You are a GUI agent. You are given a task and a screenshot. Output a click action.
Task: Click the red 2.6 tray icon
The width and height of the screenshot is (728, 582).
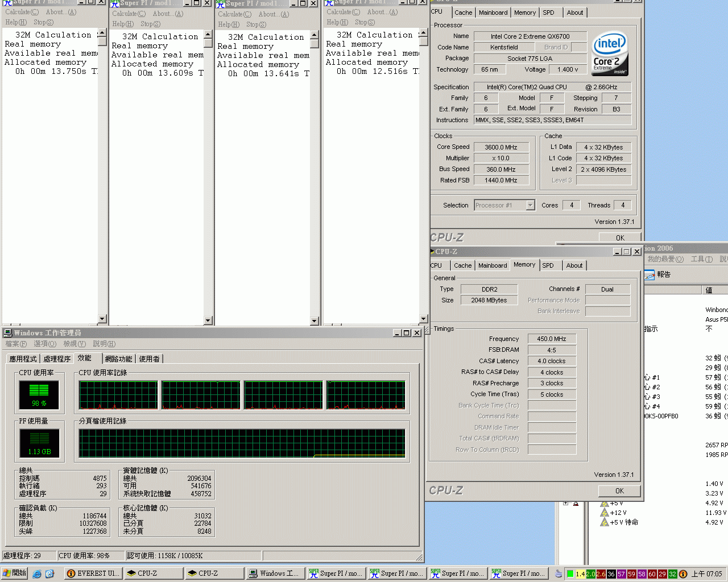(601, 574)
